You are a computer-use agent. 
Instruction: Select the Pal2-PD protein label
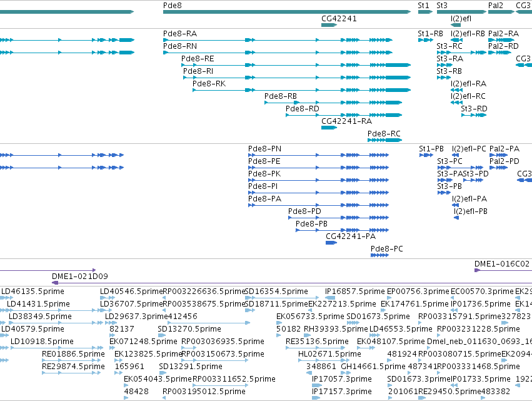pyautogui.click(x=504, y=161)
